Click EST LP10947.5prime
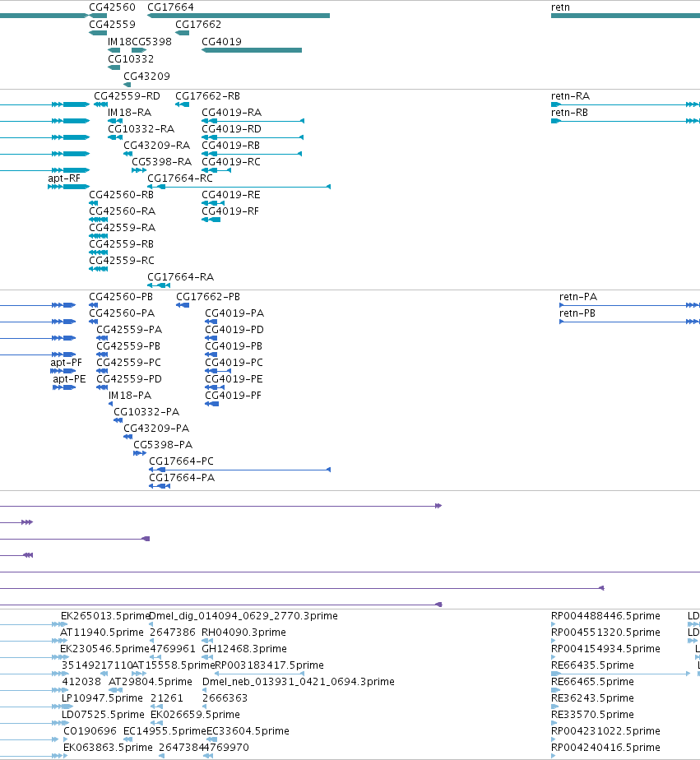Viewport: 700px width, 760px height. (102, 698)
